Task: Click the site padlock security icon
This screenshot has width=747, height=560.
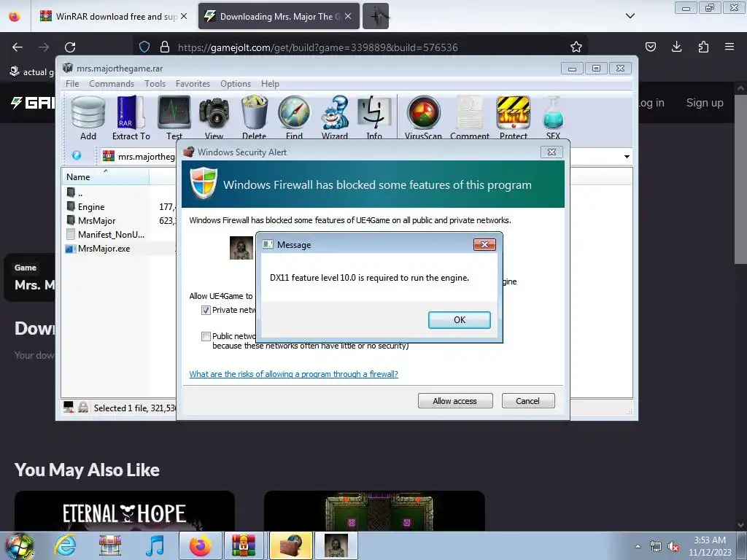Action: click(165, 47)
